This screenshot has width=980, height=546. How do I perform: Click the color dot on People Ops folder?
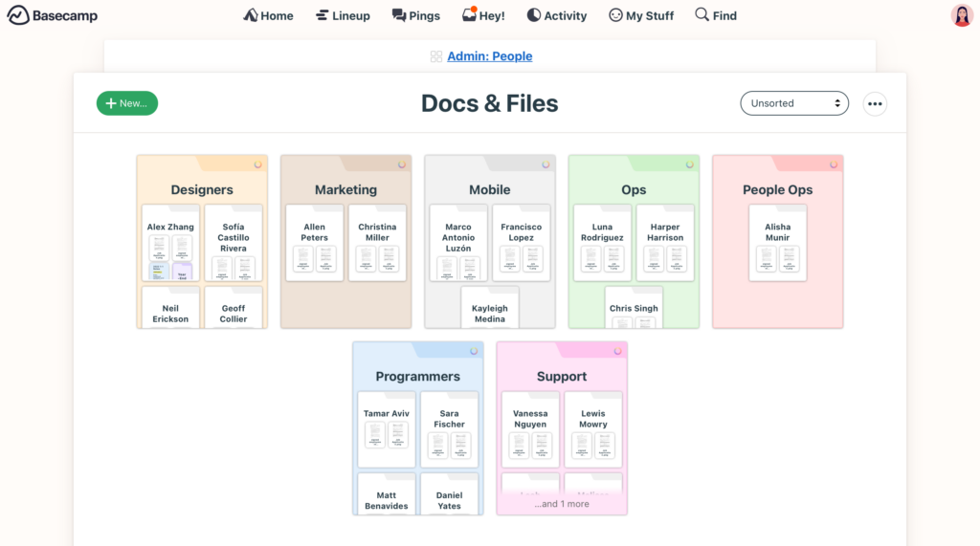[x=834, y=164]
